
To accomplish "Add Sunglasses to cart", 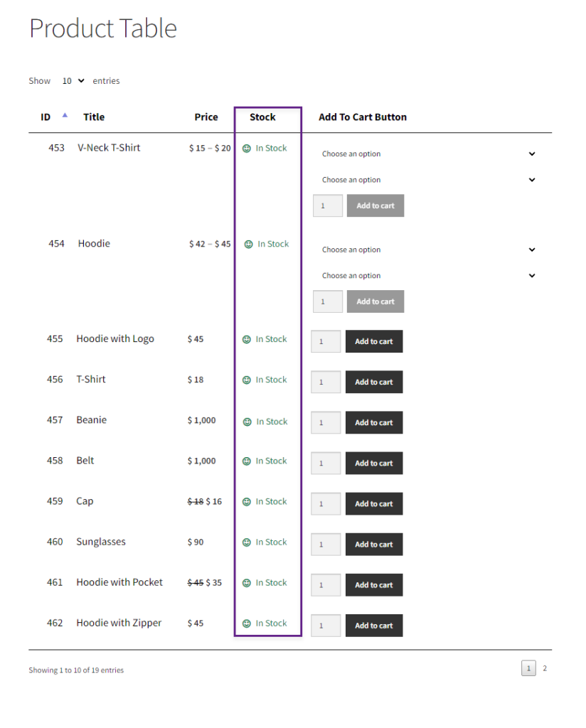I will pos(374,544).
